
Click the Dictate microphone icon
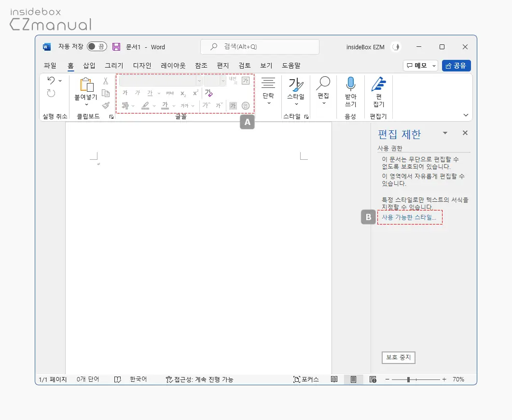[350, 84]
